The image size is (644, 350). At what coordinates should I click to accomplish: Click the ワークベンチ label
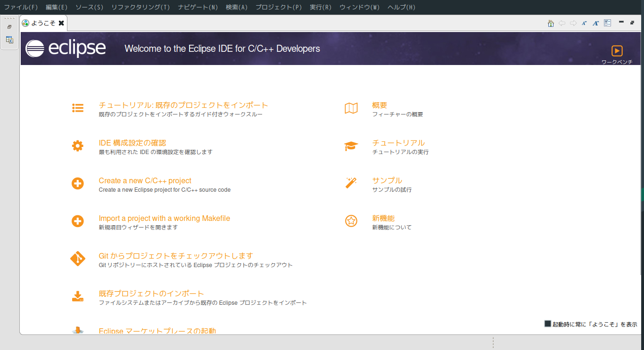click(x=617, y=62)
